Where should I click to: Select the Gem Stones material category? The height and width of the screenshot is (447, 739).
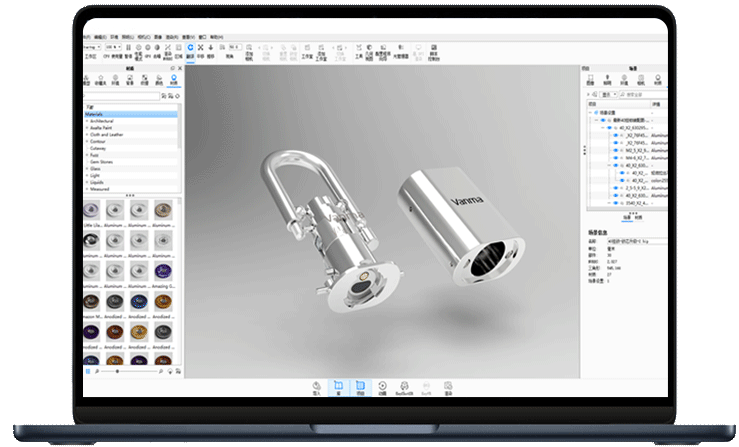tap(101, 162)
